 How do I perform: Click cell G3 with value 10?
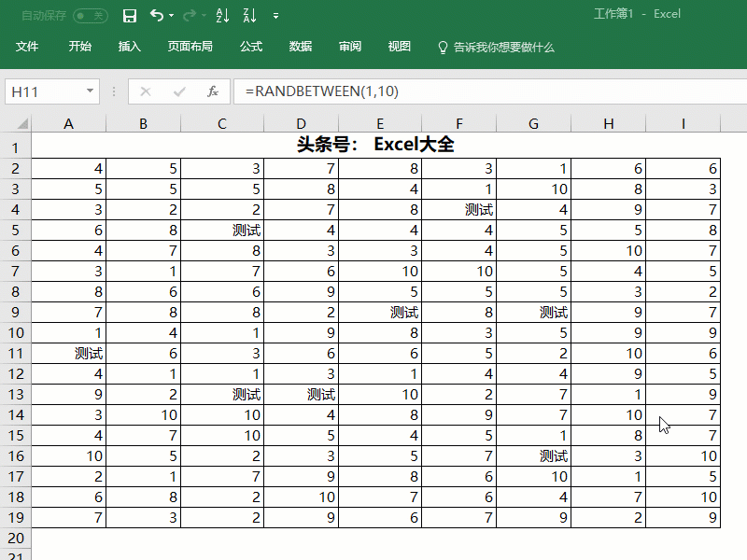coord(533,189)
